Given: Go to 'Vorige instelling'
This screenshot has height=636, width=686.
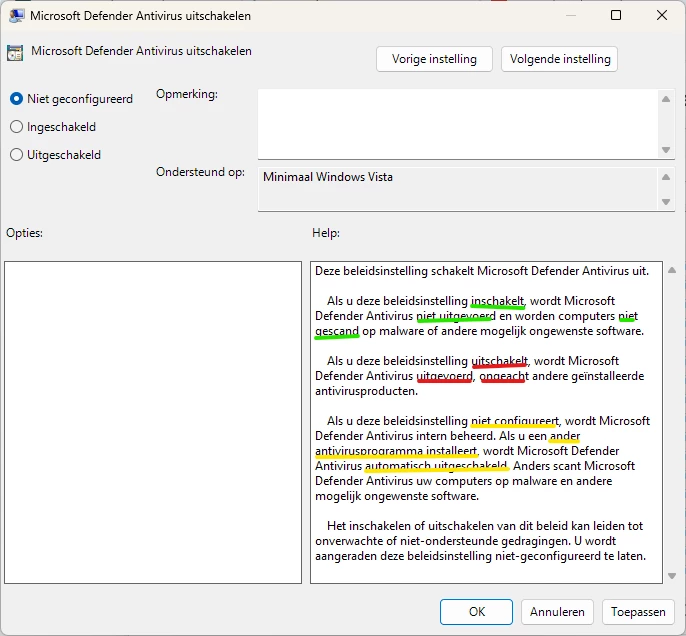Looking at the screenshot, I should 434,59.
